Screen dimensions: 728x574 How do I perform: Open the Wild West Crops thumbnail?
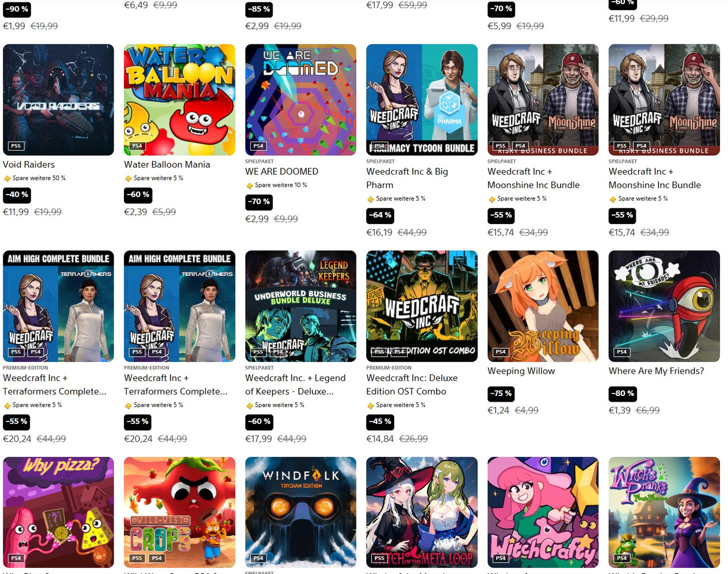coord(179,513)
